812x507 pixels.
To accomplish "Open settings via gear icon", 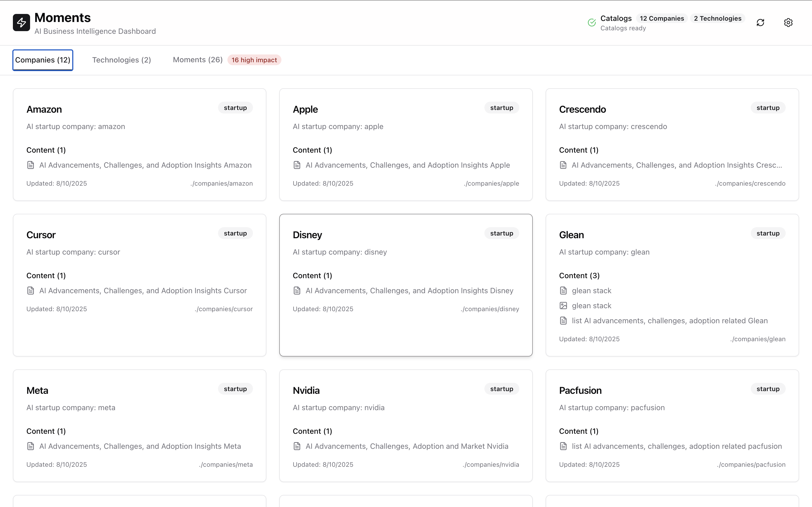I will pos(788,23).
